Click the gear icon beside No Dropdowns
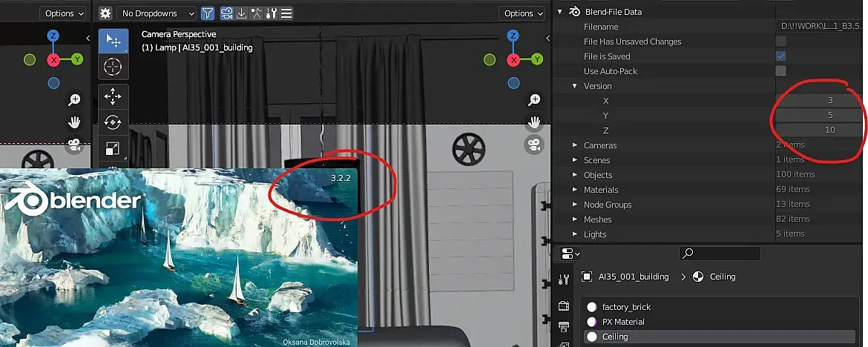The width and height of the screenshot is (868, 347). pos(105,13)
